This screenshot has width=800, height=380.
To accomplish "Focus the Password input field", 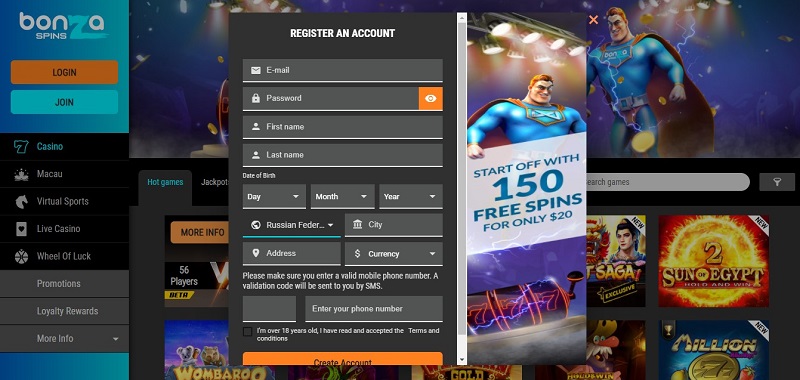I will pos(331,98).
